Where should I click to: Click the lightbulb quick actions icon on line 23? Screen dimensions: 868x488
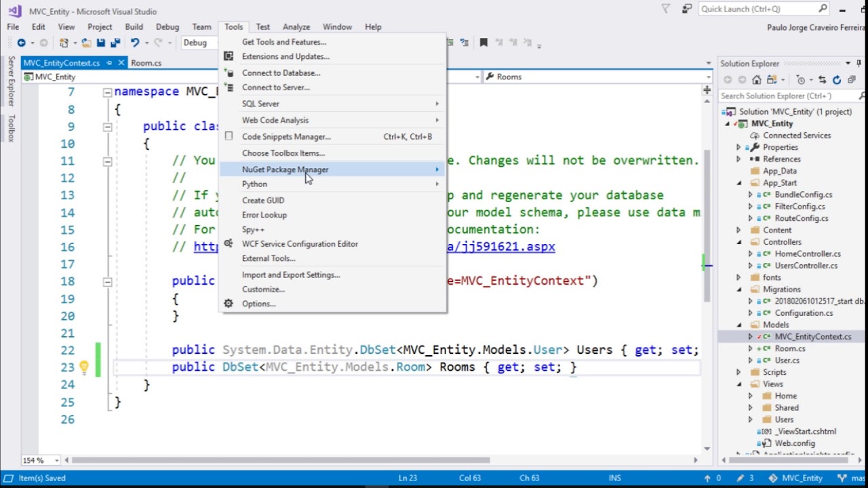(x=83, y=367)
